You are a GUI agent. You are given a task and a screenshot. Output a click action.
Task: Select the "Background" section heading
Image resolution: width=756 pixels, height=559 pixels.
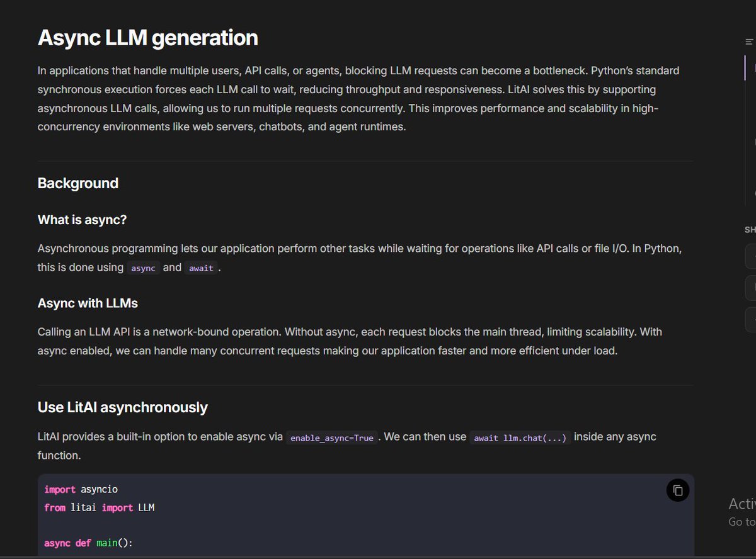coord(78,183)
